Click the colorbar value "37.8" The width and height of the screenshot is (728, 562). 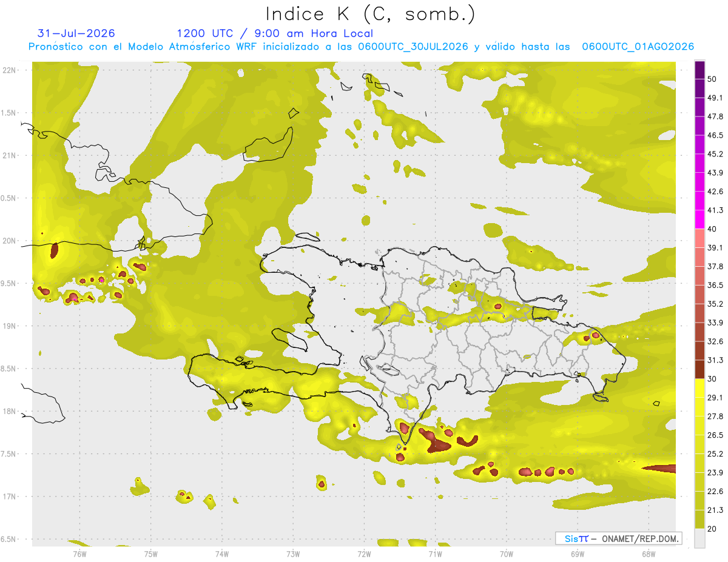click(x=715, y=267)
